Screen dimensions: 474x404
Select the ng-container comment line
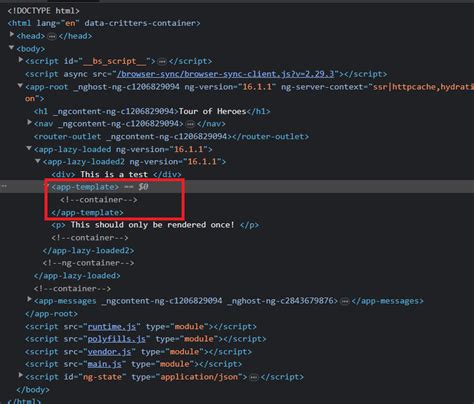click(x=88, y=263)
